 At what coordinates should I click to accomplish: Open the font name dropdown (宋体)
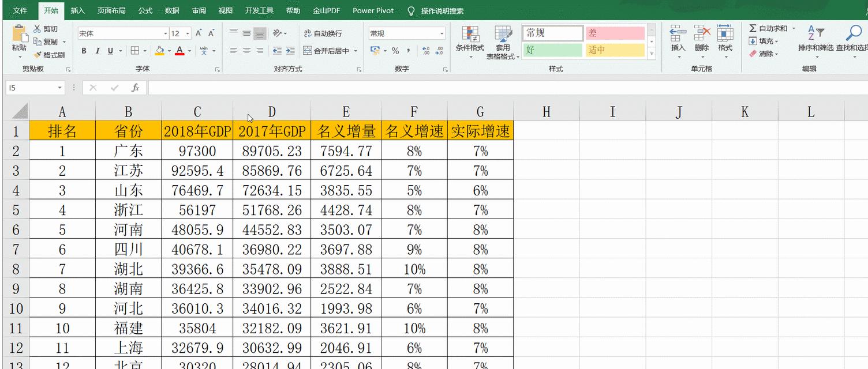(x=165, y=34)
